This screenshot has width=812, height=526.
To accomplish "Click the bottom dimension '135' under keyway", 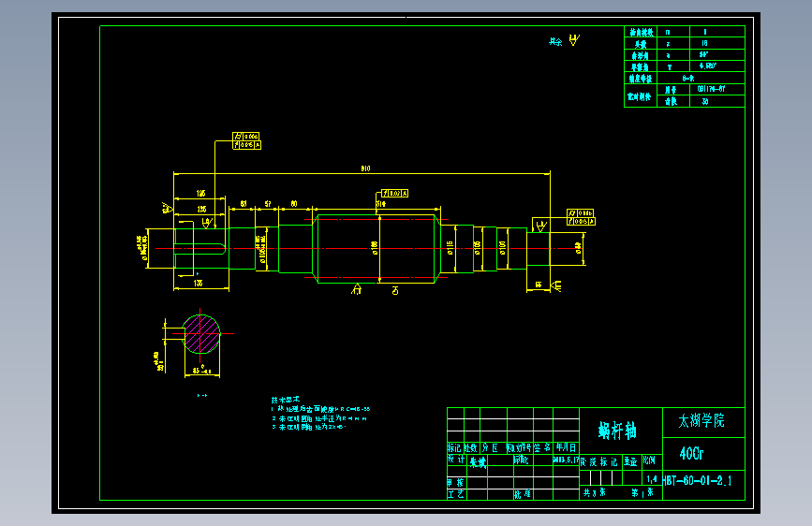I will (198, 284).
